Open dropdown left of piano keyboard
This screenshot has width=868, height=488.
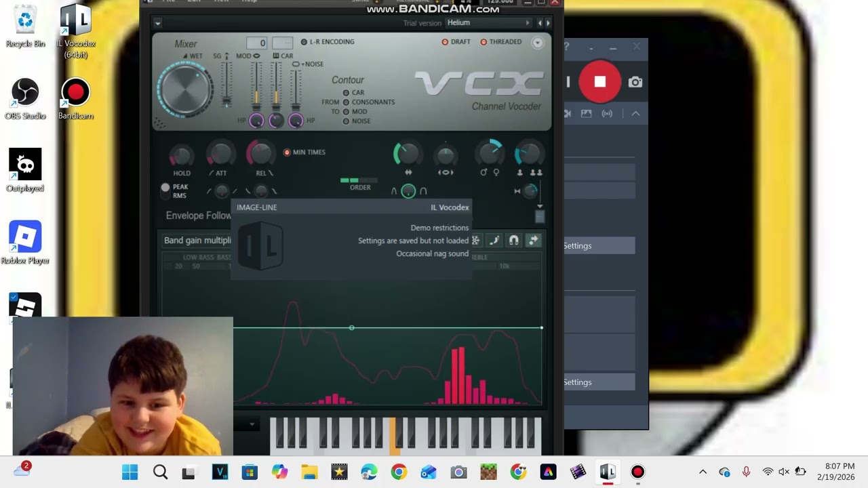[x=252, y=424]
